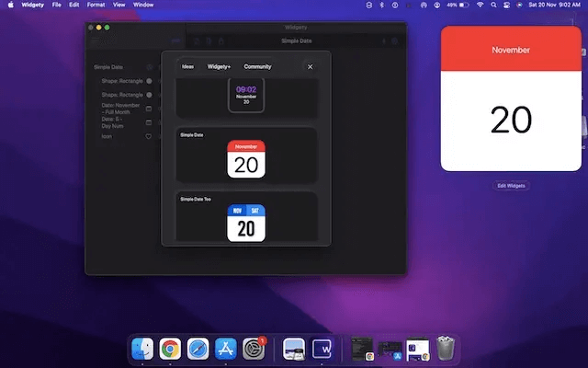Screen dimensions: 588x368
Task: Switch to the Ideas tab
Action: (x=187, y=66)
